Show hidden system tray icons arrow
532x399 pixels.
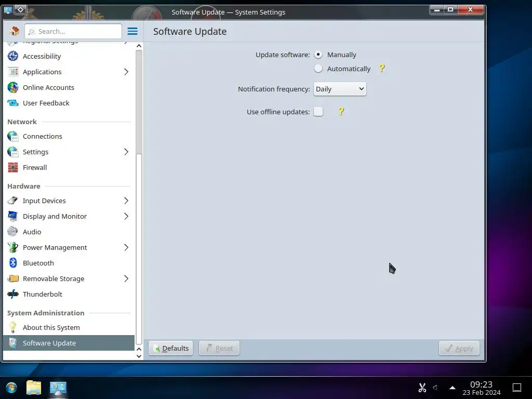point(453,388)
